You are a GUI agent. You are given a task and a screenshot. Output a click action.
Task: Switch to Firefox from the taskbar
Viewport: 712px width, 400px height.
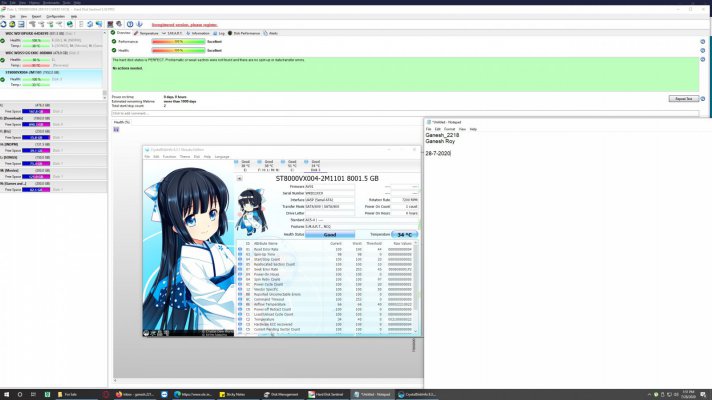click(x=135, y=395)
